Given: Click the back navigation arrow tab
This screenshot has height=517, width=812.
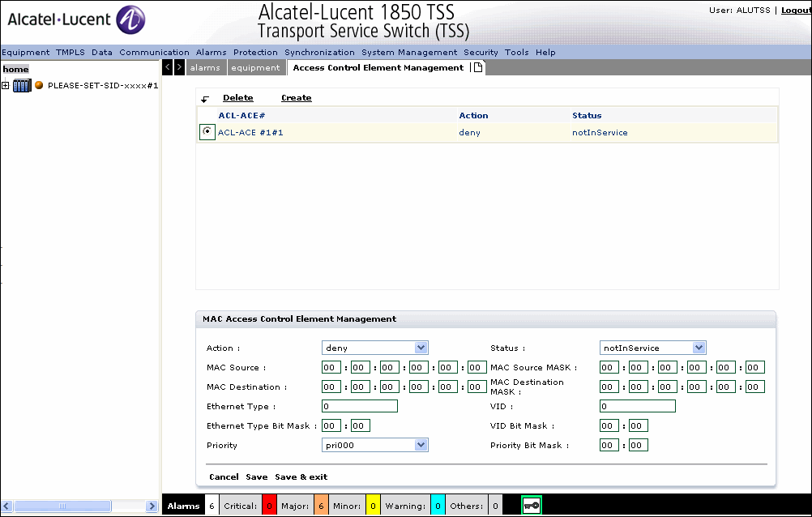Looking at the screenshot, I should (167, 67).
